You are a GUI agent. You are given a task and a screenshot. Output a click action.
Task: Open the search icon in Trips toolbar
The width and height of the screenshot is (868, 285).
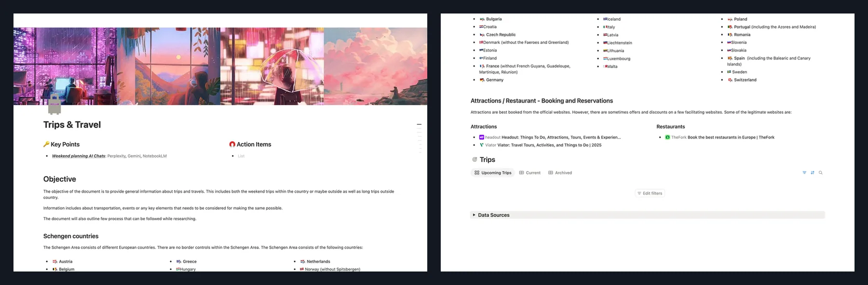pyautogui.click(x=821, y=172)
